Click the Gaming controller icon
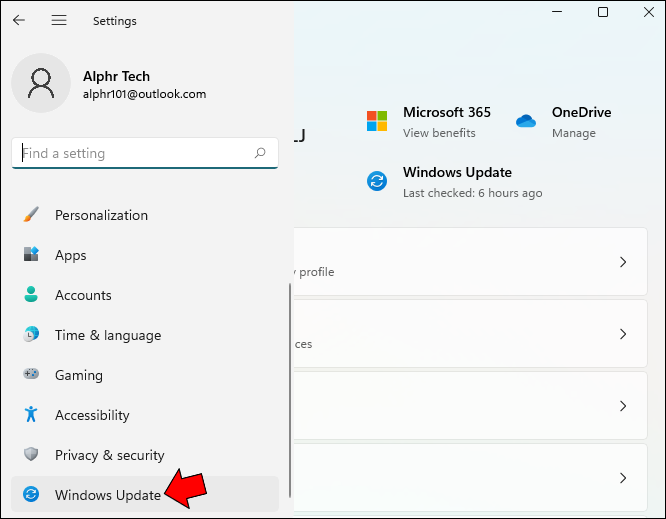Image resolution: width=666 pixels, height=519 pixels. click(x=31, y=375)
